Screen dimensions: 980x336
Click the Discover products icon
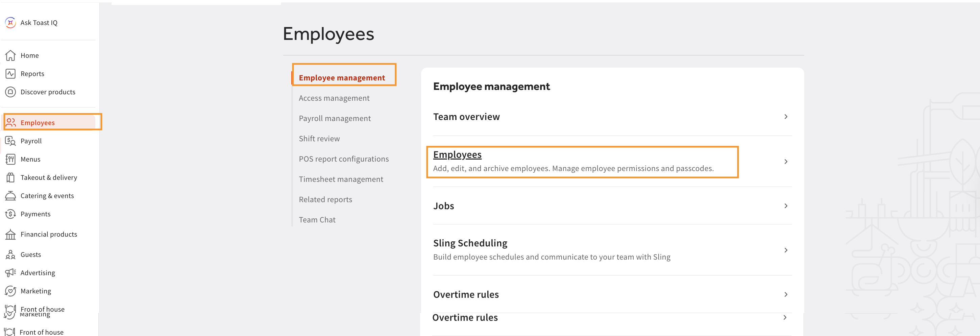[10, 92]
